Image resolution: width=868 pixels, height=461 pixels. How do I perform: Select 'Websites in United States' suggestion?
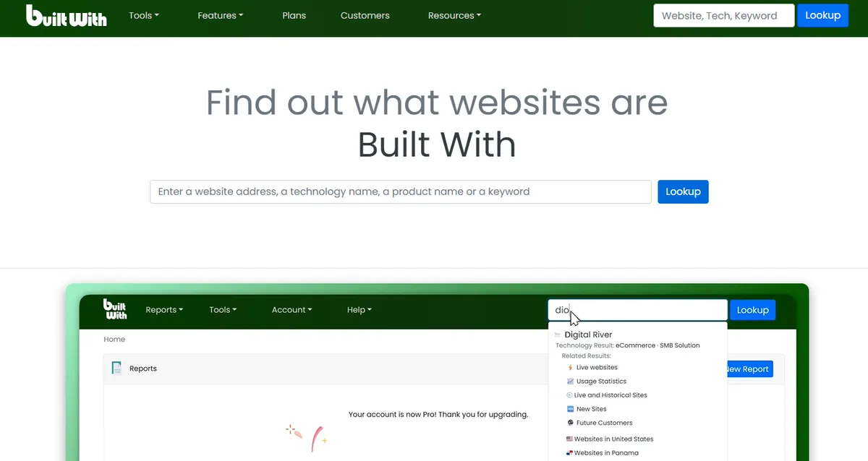[613, 439]
